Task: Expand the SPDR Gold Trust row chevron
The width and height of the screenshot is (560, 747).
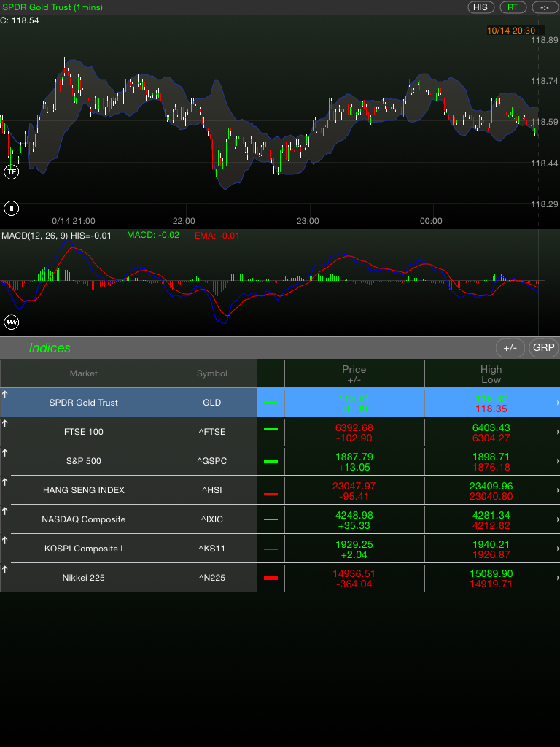Action: pyautogui.click(x=557, y=403)
